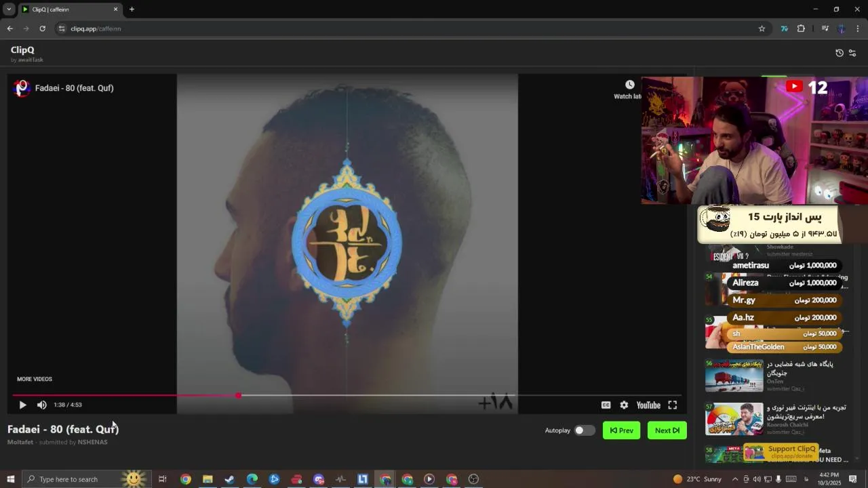The height and width of the screenshot is (488, 868).
Task: Open File Explorer from the taskbar
Action: [x=208, y=479]
